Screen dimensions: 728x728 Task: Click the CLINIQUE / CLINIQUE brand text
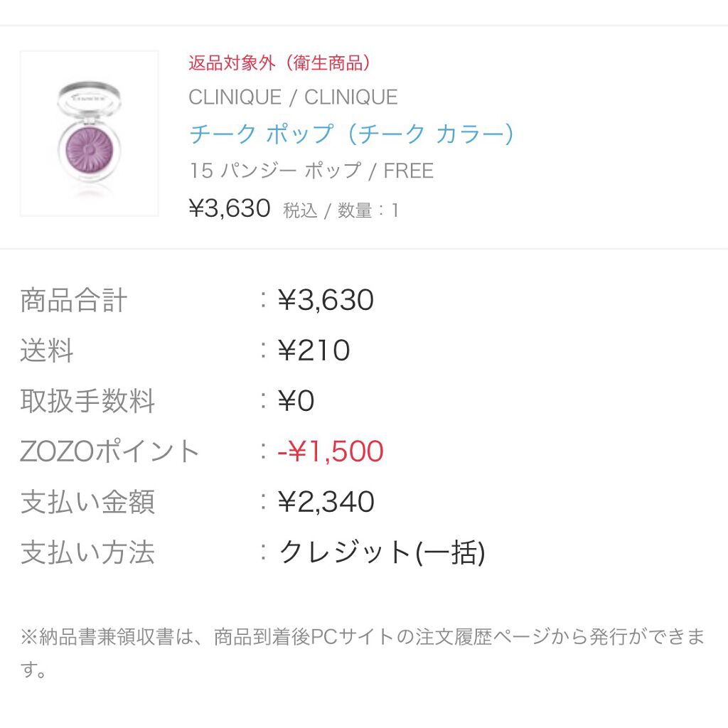pos(293,97)
